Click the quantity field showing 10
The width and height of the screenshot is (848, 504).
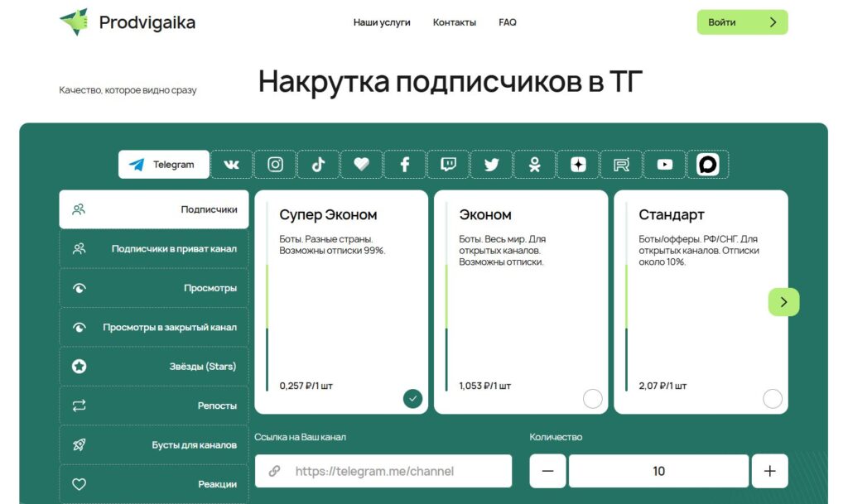tap(658, 471)
